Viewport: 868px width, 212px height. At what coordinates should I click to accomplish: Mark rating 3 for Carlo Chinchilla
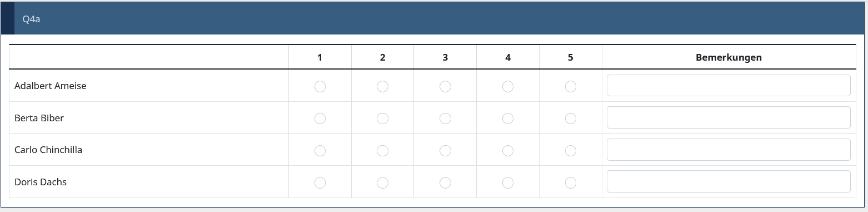[x=445, y=150]
